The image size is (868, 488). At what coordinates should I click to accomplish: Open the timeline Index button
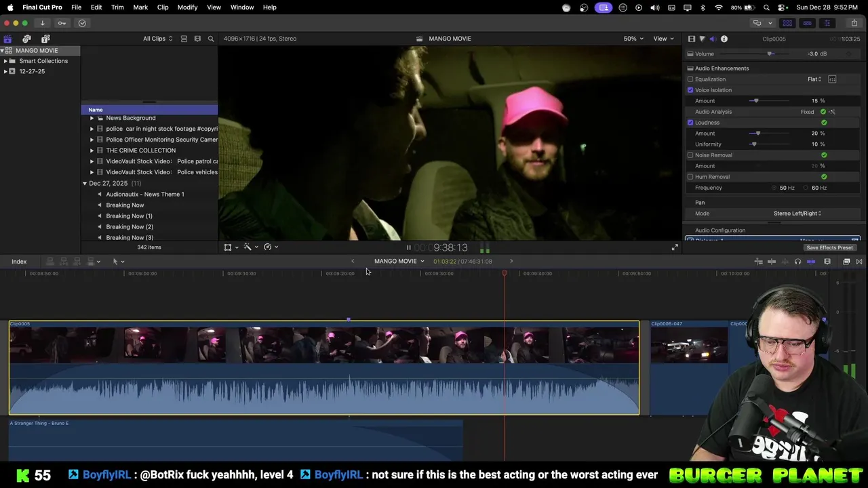[19, 262]
